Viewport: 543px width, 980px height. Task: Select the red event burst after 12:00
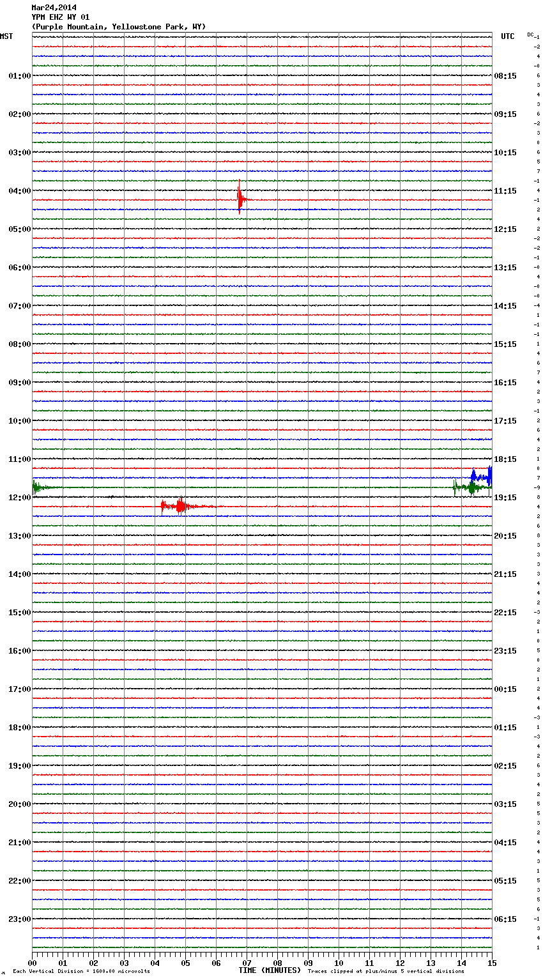[180, 507]
